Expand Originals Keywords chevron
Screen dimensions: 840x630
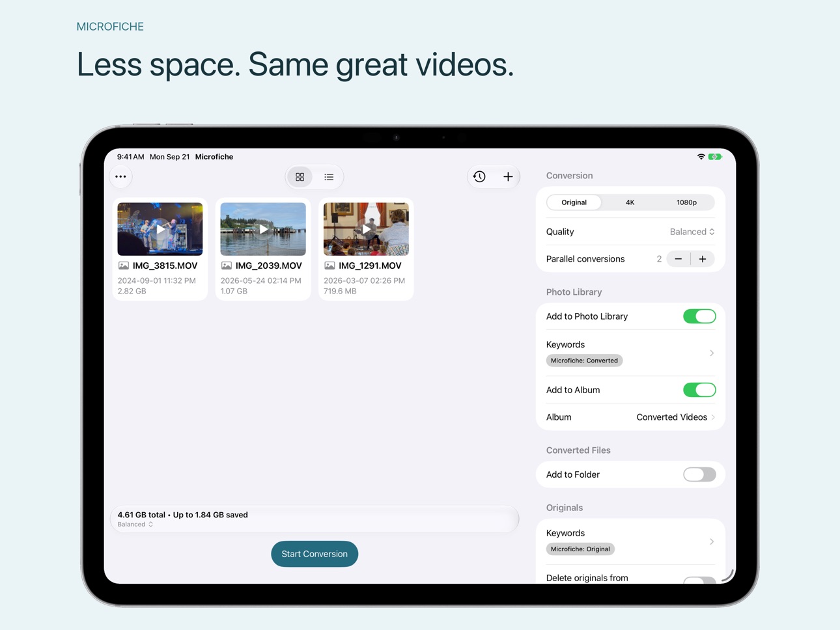[x=712, y=541]
